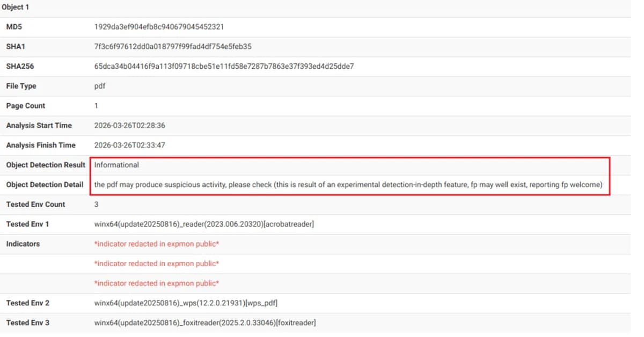This screenshot has width=644, height=337.
Task: Click the acrobatreader Tested Env 1 entry
Action: (x=204, y=224)
